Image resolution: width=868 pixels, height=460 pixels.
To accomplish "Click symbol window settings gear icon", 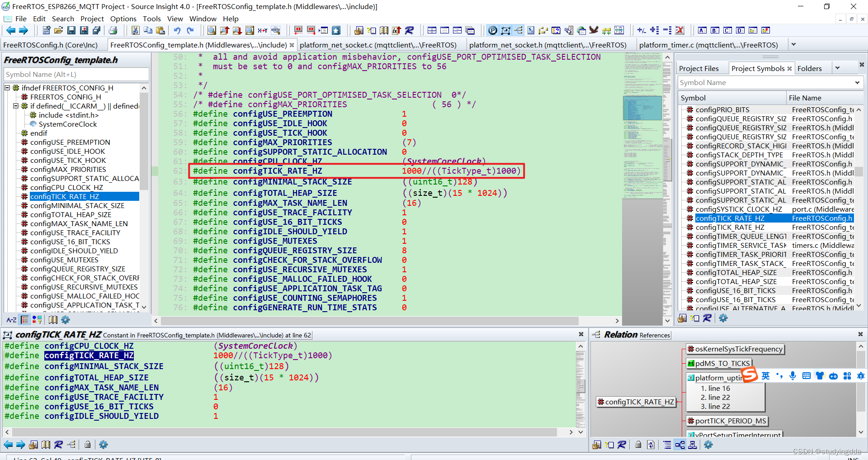I will pyautogui.click(x=66, y=320).
